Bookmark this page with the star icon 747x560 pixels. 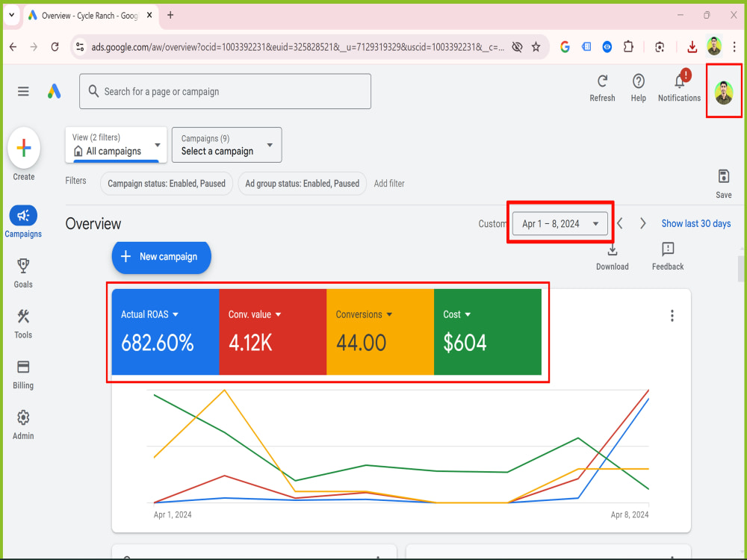(x=536, y=46)
